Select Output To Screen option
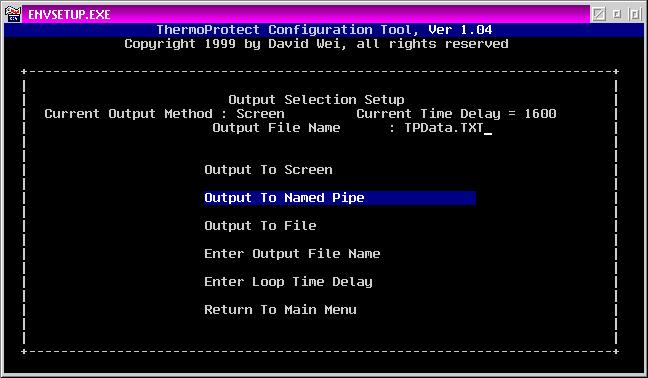Viewport: 648px width, 378px height. (x=268, y=170)
